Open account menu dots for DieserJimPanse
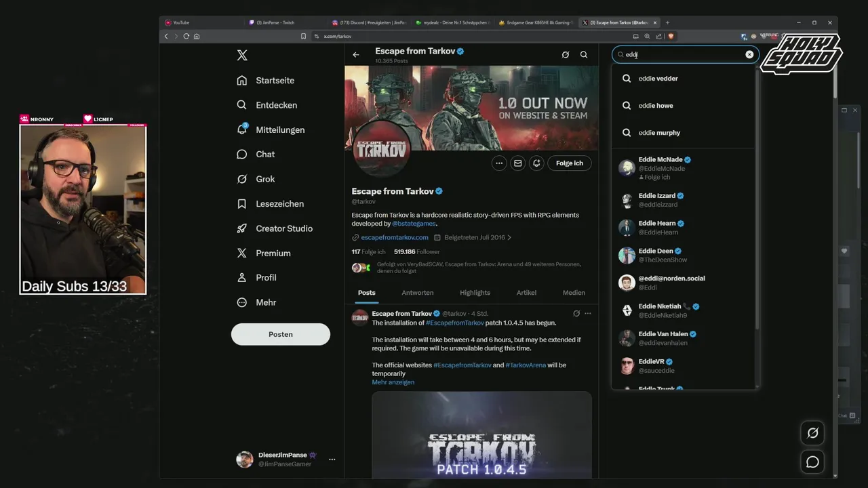Viewport: 868px width, 488px height. [332, 460]
